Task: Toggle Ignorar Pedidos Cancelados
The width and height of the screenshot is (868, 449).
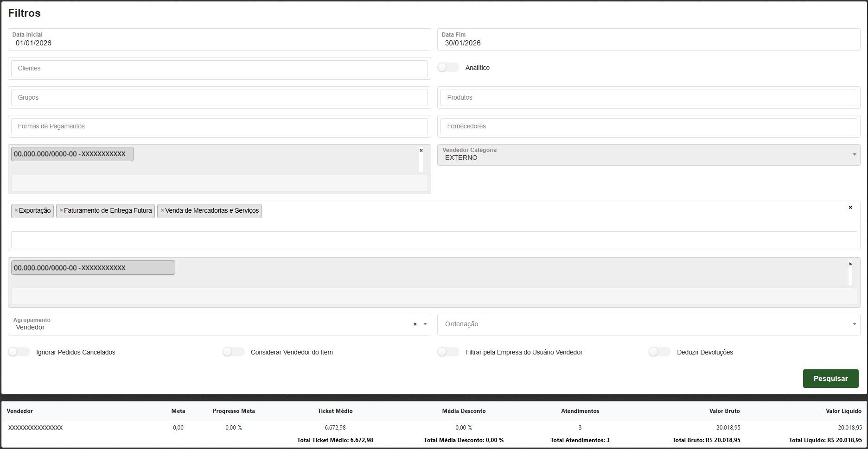Action: point(19,352)
